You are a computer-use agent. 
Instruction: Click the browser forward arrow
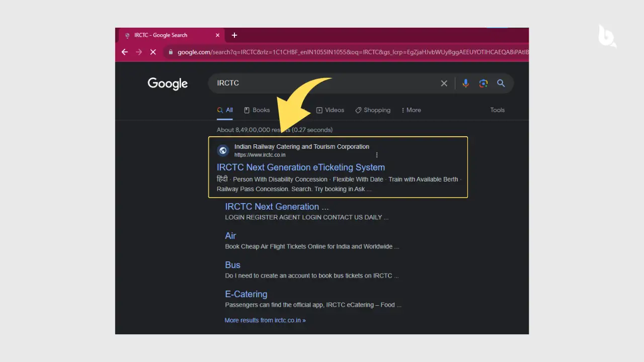139,52
